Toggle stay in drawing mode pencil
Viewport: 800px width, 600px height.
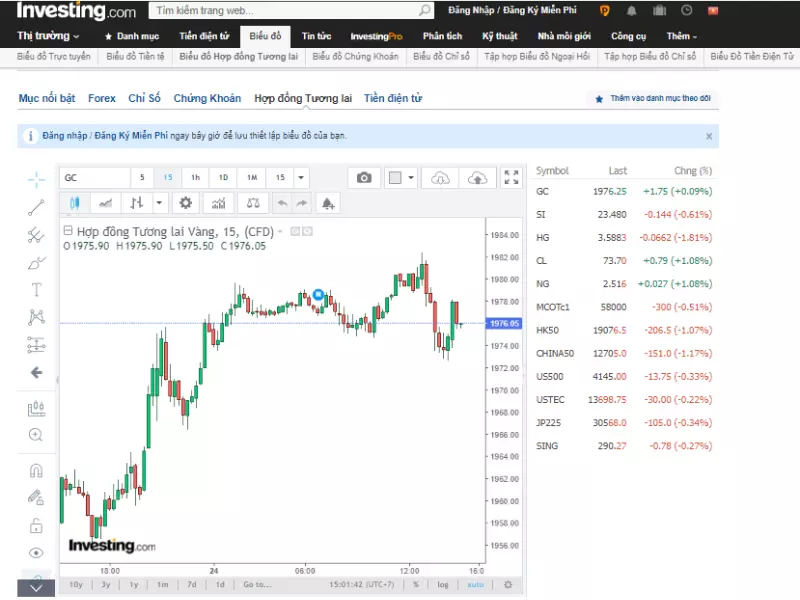pos(36,497)
